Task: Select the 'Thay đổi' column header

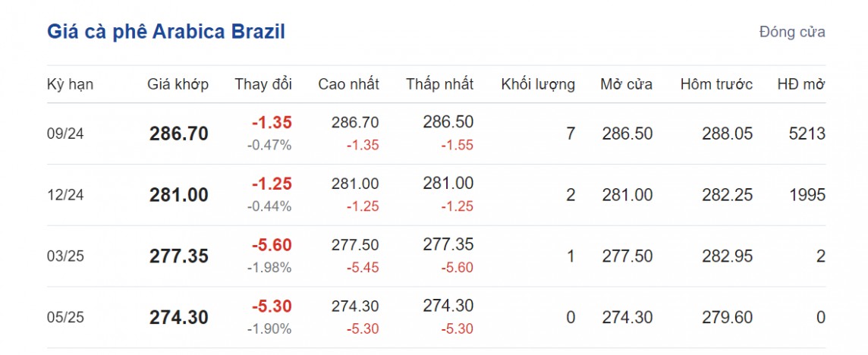Action: click(263, 84)
